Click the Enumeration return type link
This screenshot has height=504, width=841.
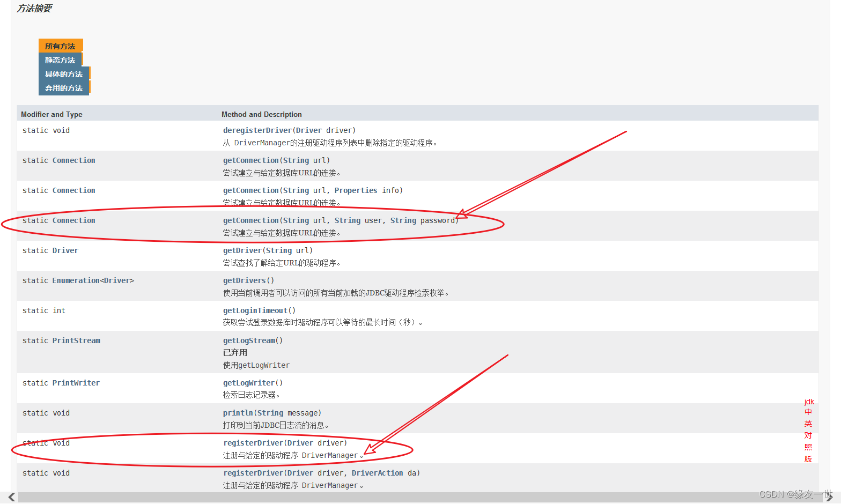76,280
